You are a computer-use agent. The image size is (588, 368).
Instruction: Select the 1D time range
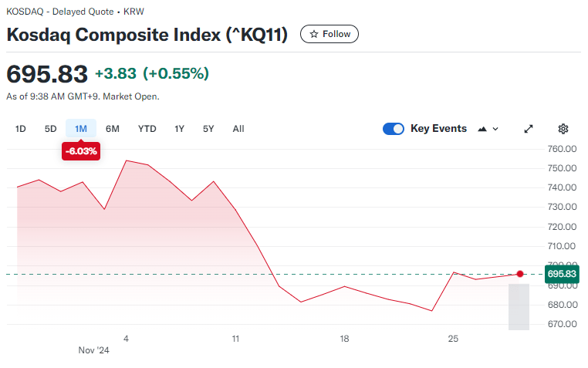pyautogui.click(x=21, y=129)
